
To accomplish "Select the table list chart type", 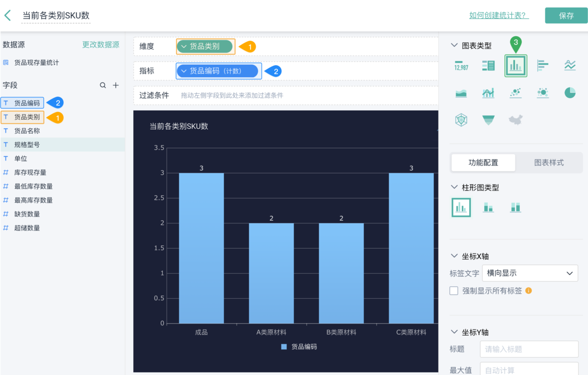I will click(x=488, y=65).
